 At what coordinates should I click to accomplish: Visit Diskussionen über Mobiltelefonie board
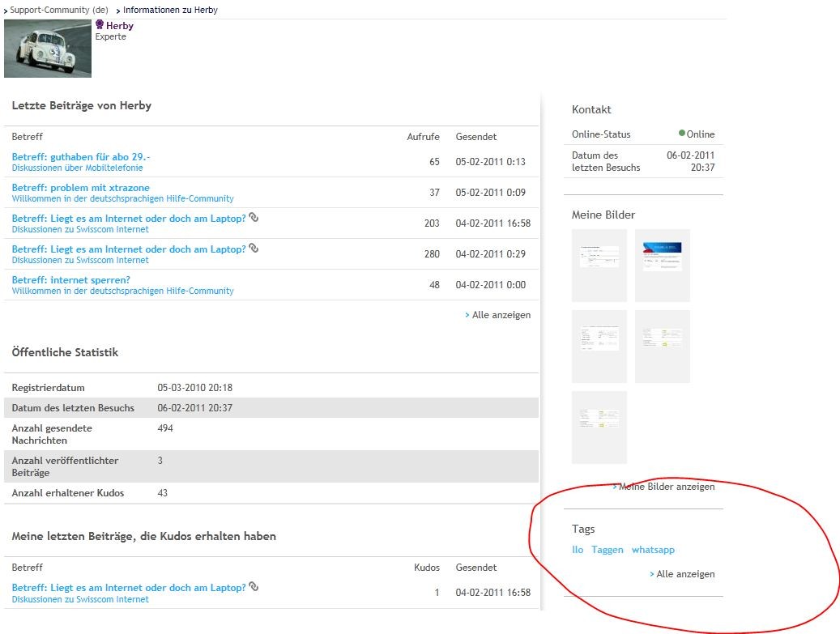[78, 168]
